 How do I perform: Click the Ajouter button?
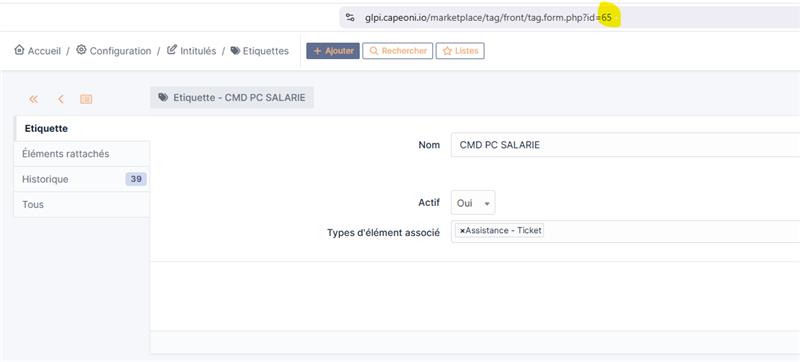click(x=333, y=51)
